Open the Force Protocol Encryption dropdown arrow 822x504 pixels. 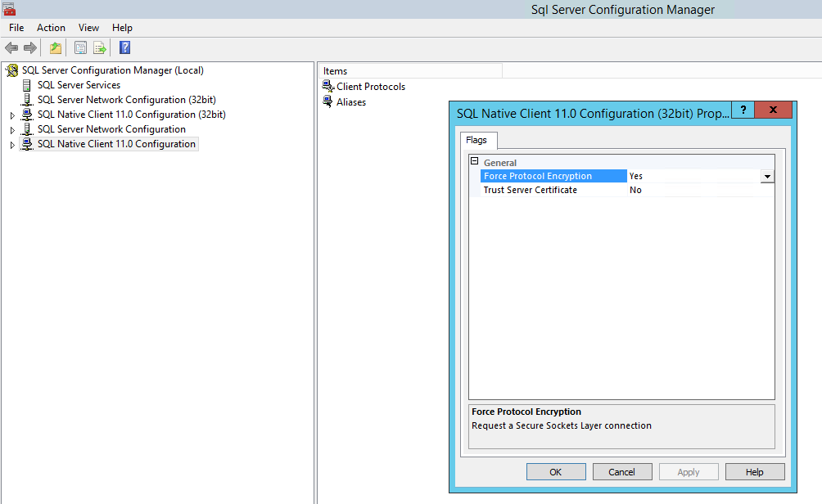pos(767,175)
